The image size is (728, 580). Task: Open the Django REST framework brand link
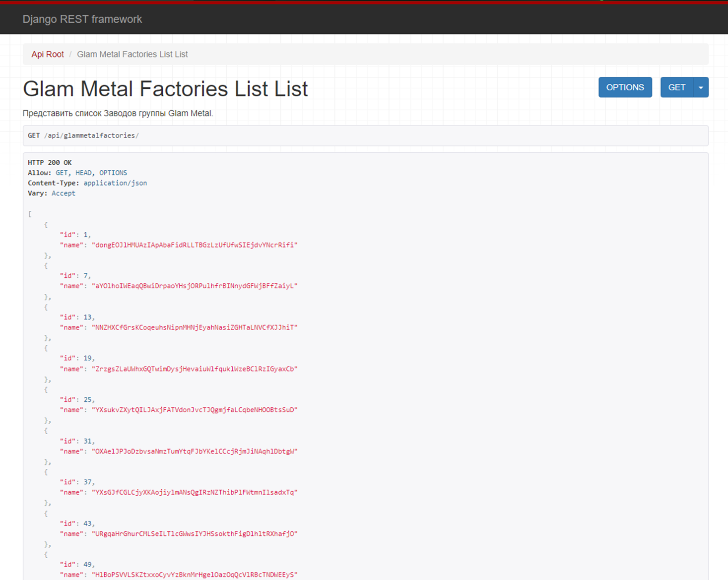(x=82, y=19)
